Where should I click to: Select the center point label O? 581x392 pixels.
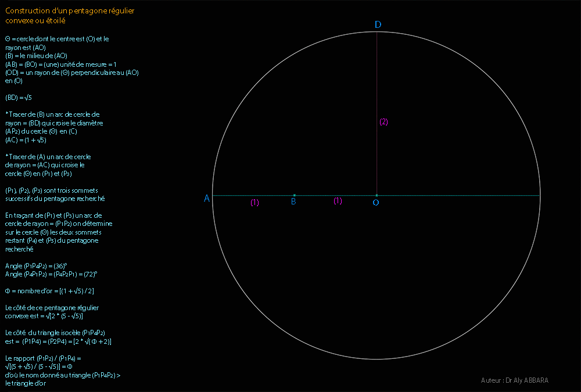point(376,202)
